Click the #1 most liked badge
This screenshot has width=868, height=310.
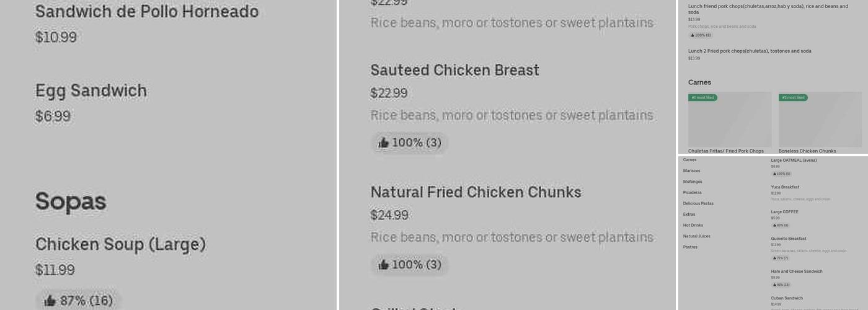pyautogui.click(x=702, y=97)
